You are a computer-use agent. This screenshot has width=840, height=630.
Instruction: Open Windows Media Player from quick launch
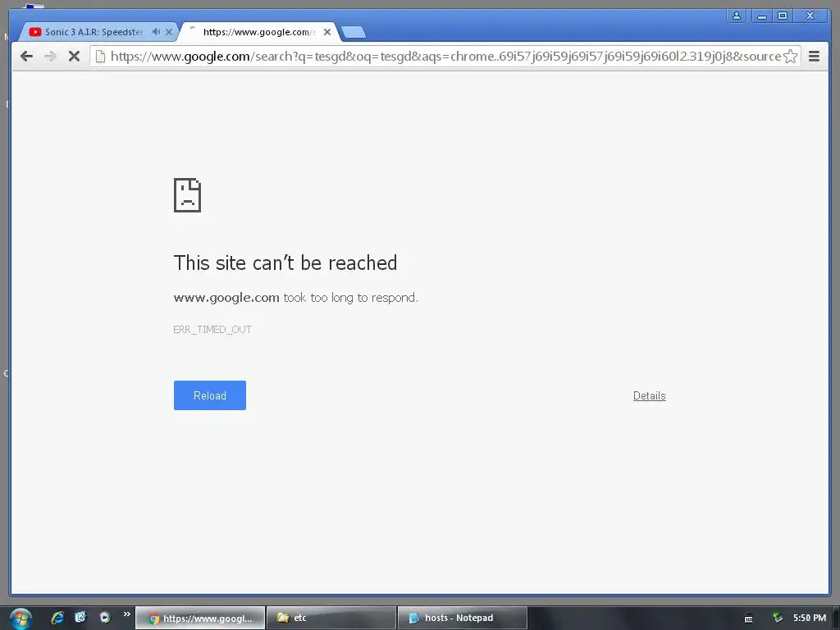click(x=105, y=618)
